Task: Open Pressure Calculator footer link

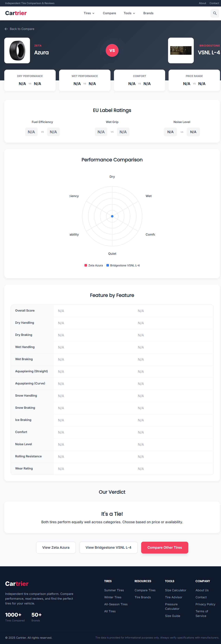Action: [172, 607]
